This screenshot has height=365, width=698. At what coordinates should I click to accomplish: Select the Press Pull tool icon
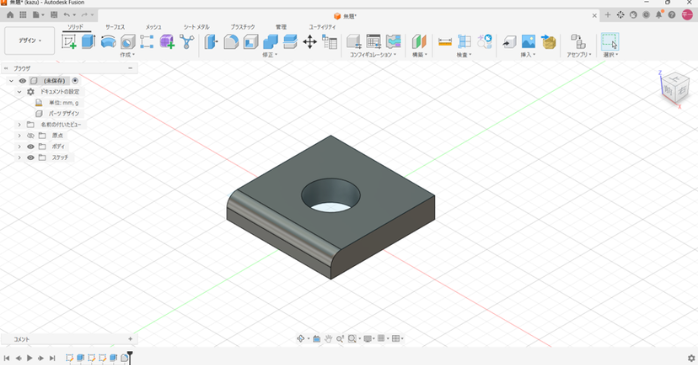pos(211,42)
